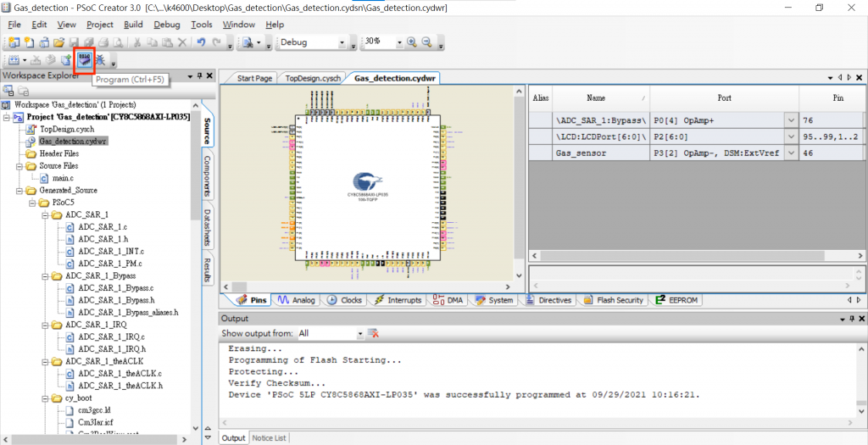Click the Print Preview toolbar icon
The width and height of the screenshot is (868, 445).
click(118, 42)
